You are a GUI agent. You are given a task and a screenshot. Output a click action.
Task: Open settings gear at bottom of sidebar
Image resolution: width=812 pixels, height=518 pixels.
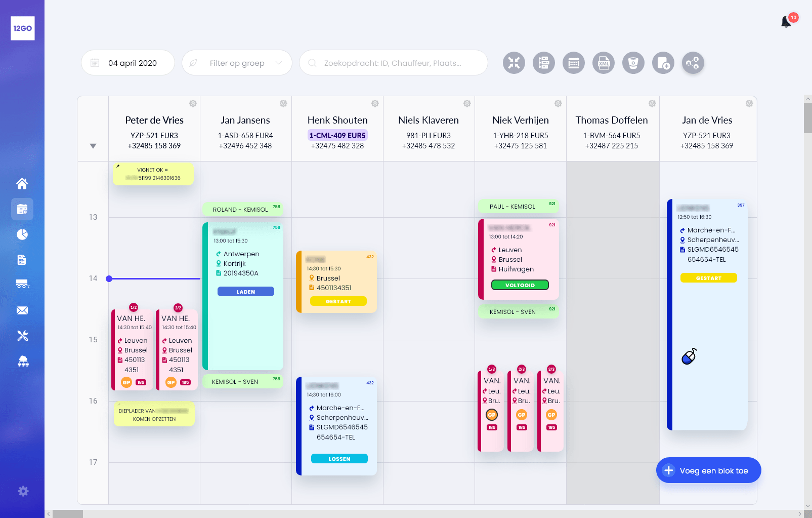(22, 491)
